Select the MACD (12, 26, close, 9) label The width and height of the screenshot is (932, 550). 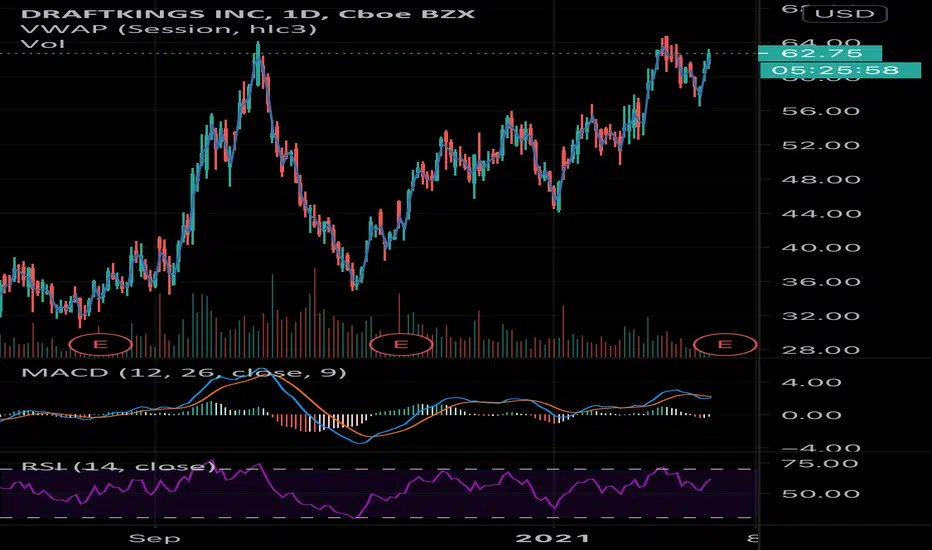184,373
